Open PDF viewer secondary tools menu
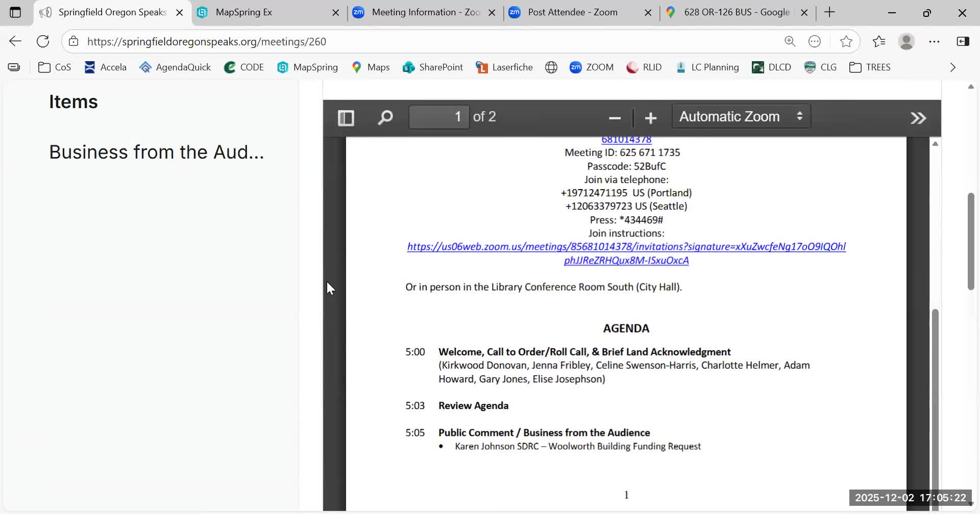This screenshot has height=514, width=980. point(918,118)
